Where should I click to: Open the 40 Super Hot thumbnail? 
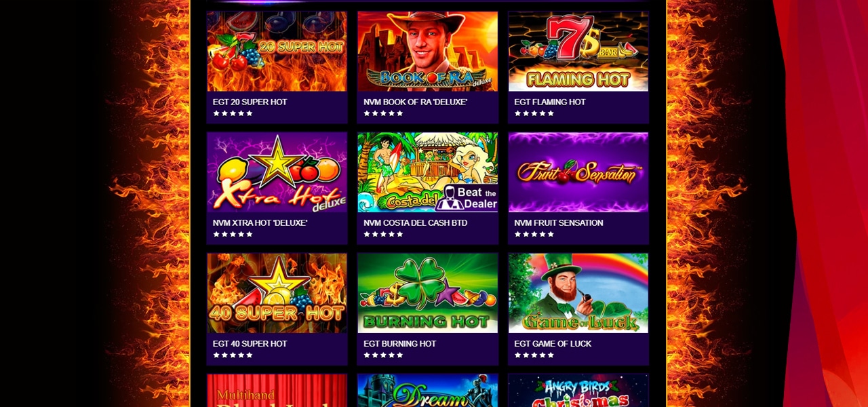click(277, 293)
